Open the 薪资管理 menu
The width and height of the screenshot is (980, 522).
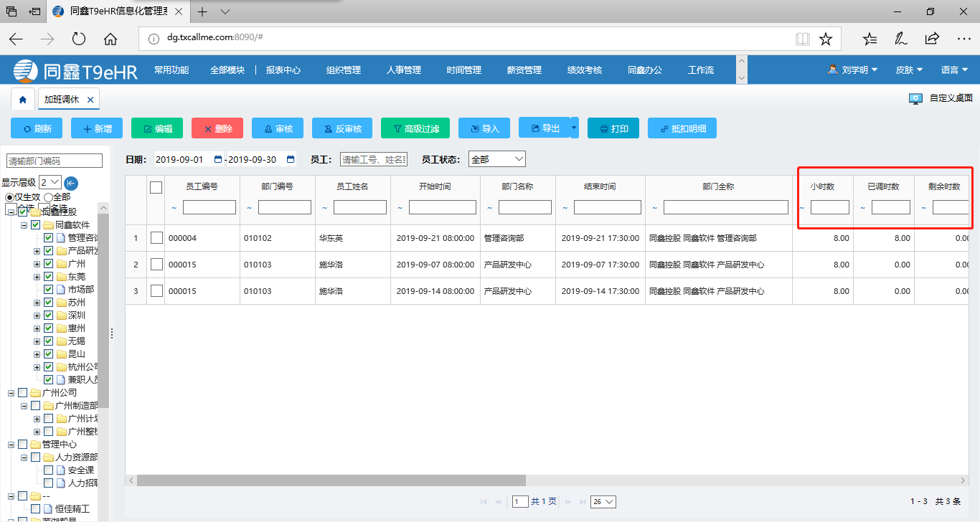point(524,70)
